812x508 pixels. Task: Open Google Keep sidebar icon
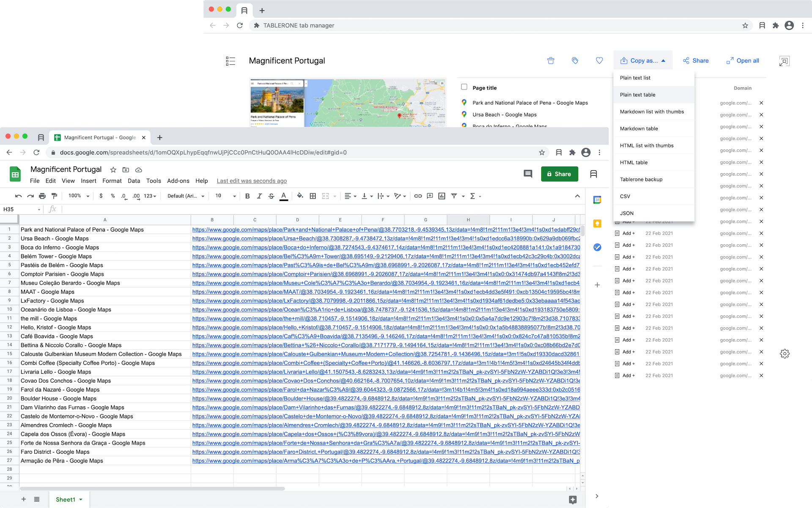coord(597,224)
